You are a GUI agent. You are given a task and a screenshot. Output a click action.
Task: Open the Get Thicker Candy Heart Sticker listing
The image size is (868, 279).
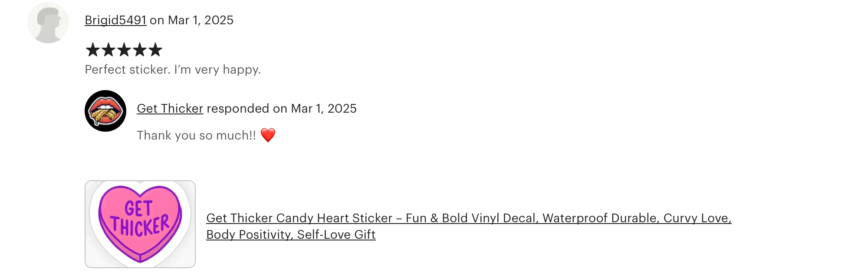[469, 218]
